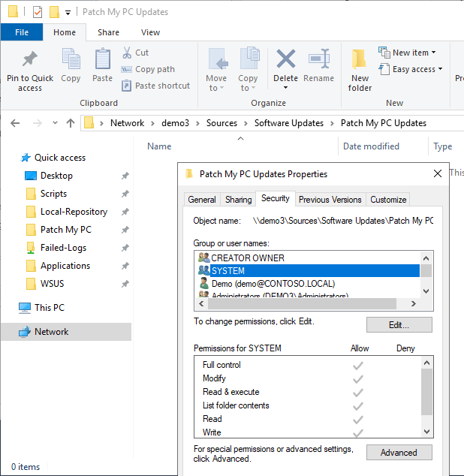Open the Customize properties tab
The width and height of the screenshot is (464, 476).
(388, 200)
